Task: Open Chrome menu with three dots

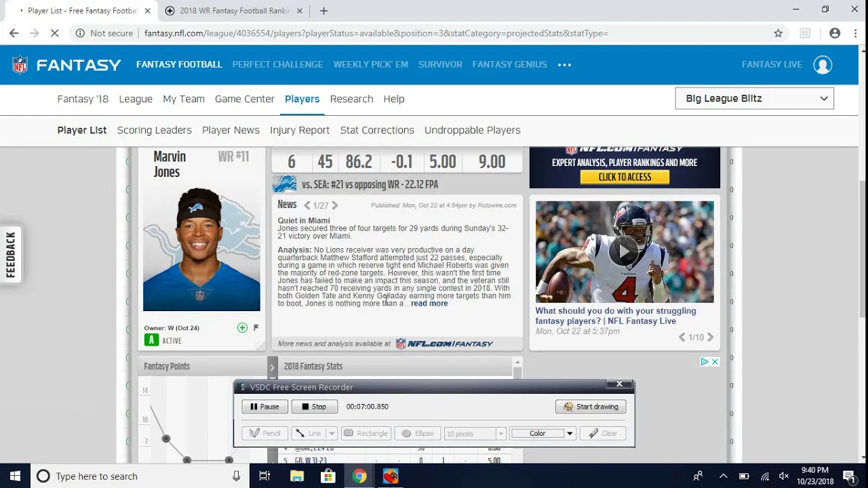Action: (855, 33)
